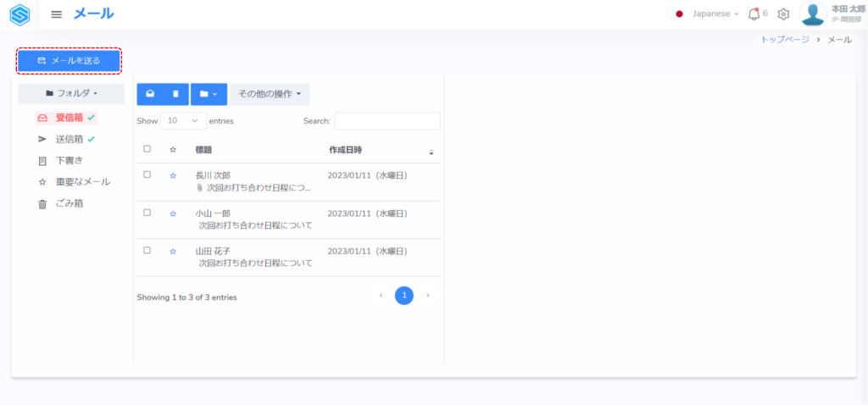This screenshot has width=868, height=405.
Task: Expand the その他の操作 dropdown
Action: [x=269, y=94]
